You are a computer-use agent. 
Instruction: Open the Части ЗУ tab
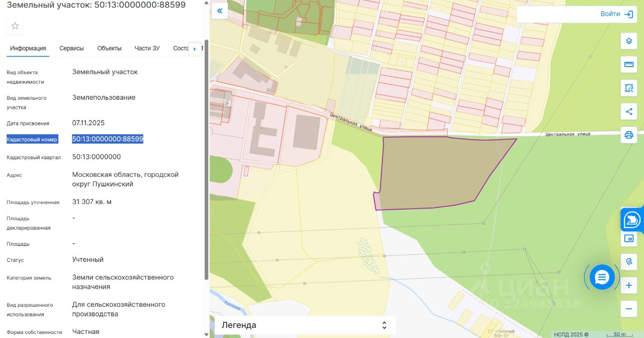(147, 48)
